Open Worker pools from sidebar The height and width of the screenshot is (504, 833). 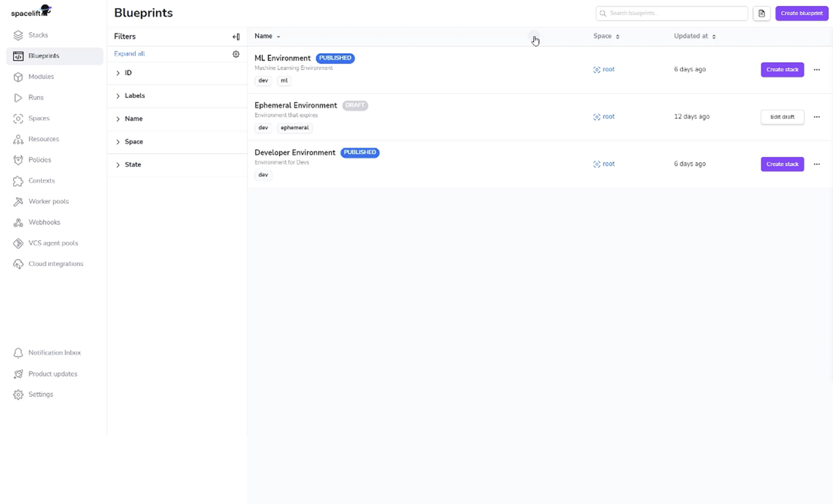click(x=48, y=202)
